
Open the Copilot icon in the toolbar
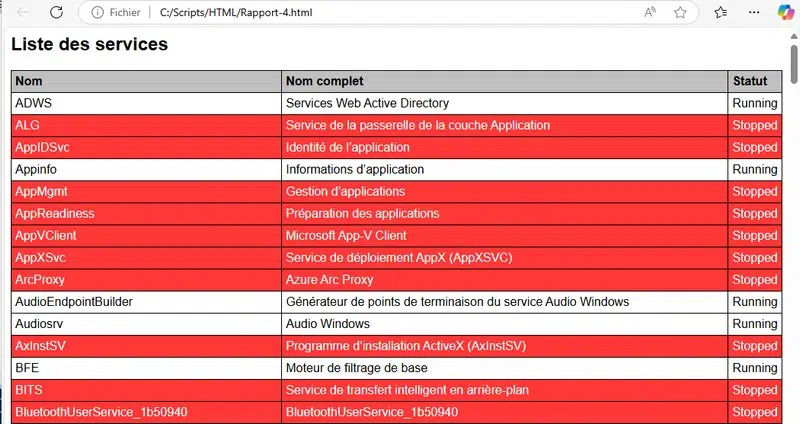tap(783, 13)
